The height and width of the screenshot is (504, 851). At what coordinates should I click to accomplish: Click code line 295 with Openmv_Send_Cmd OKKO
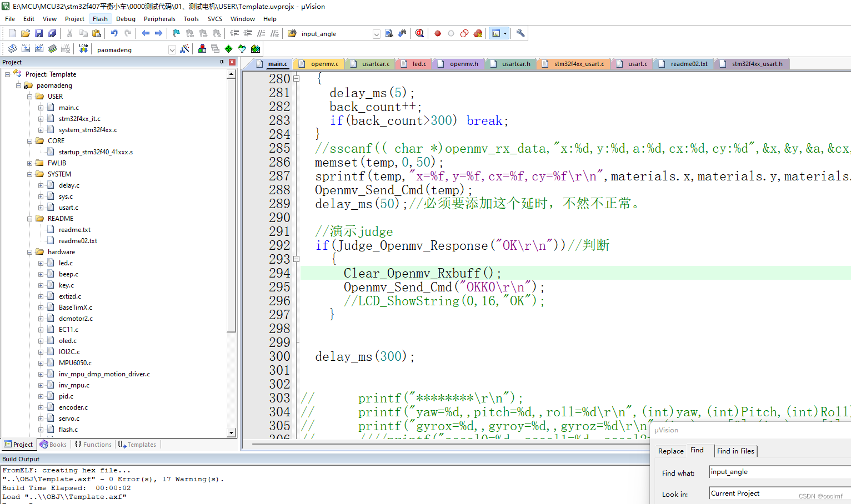[444, 287]
